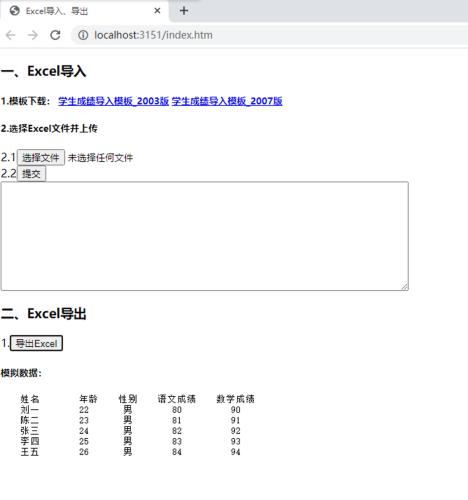Click the 年龄 column header
The width and height of the screenshot is (468, 500).
(88, 399)
